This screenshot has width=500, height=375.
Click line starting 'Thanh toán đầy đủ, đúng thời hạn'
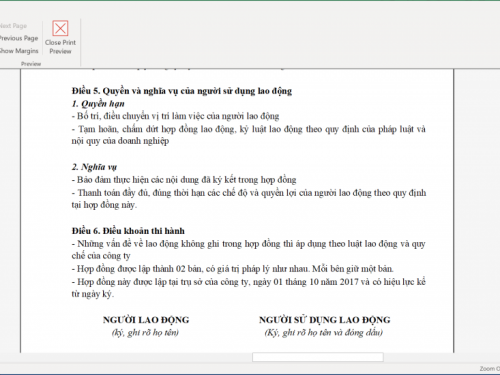click(x=249, y=193)
